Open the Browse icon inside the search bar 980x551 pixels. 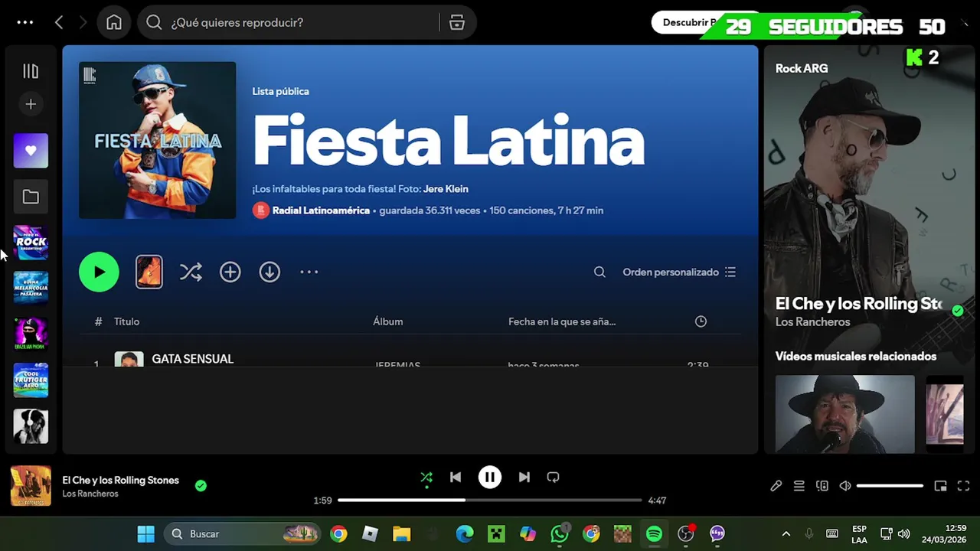click(457, 22)
